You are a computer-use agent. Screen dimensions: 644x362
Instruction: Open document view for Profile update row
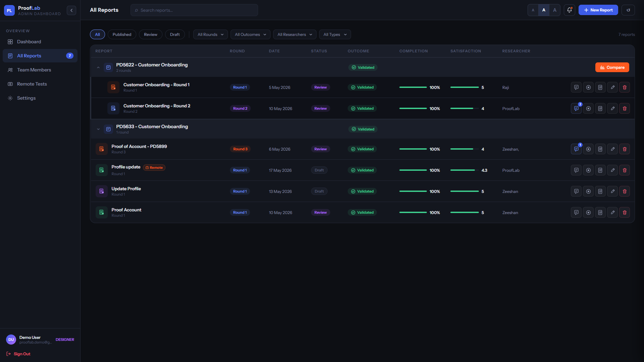click(x=600, y=170)
